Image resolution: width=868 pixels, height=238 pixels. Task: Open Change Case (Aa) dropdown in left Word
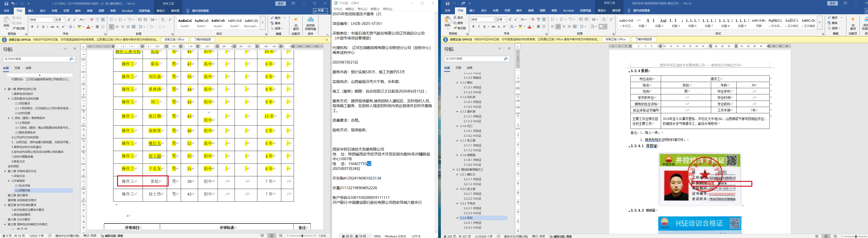click(x=83, y=20)
